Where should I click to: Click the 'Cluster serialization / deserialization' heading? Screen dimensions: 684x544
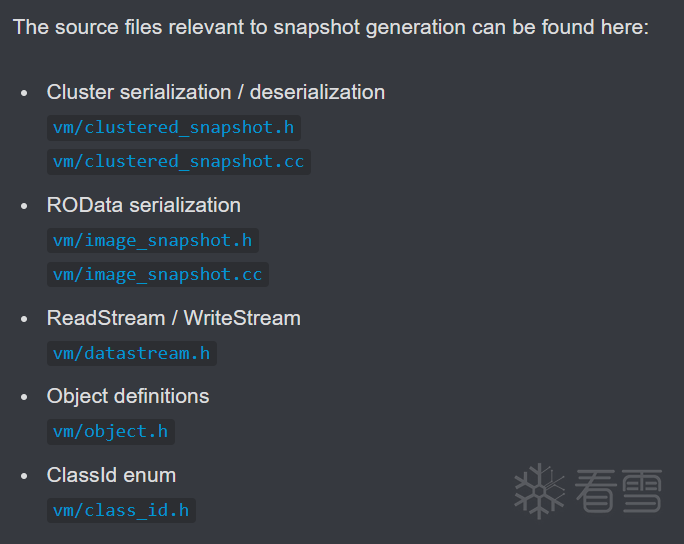(x=215, y=92)
